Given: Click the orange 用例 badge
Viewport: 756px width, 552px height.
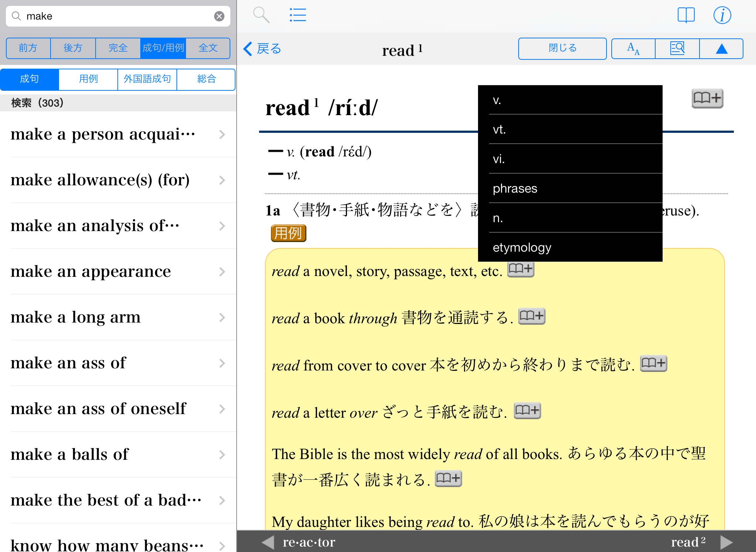Looking at the screenshot, I should tap(288, 233).
